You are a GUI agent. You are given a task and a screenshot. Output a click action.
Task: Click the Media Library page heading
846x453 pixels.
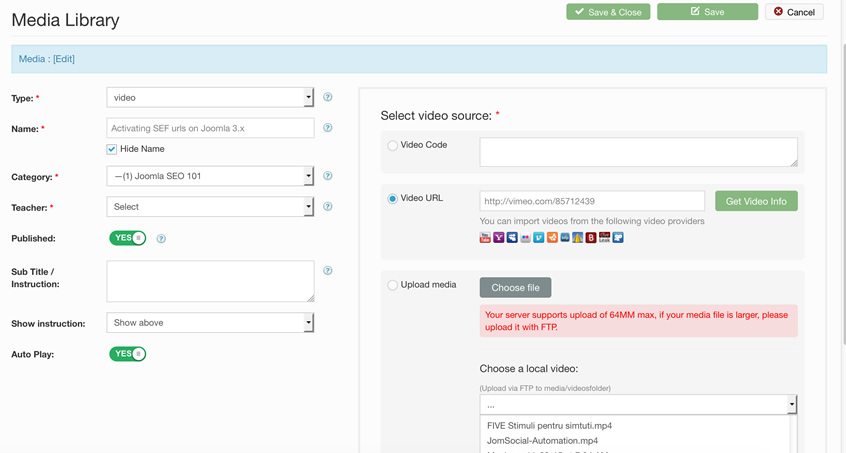tap(65, 20)
